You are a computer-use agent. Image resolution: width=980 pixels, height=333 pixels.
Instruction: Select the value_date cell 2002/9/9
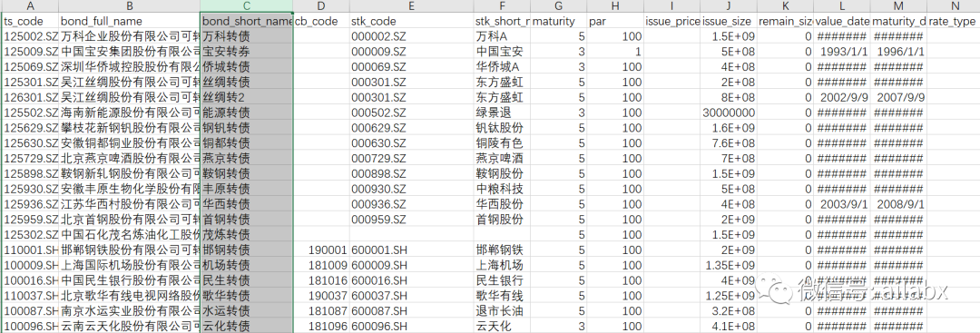tap(841, 97)
